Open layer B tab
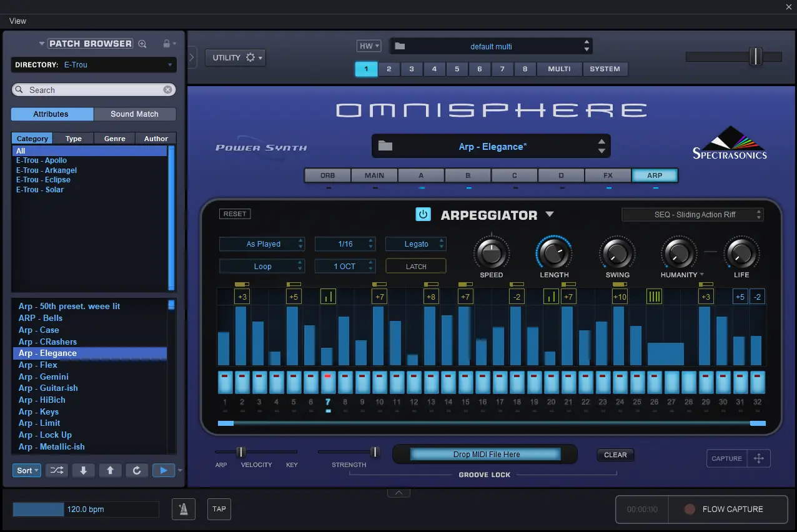The width and height of the screenshot is (797, 532). pyautogui.click(x=468, y=175)
